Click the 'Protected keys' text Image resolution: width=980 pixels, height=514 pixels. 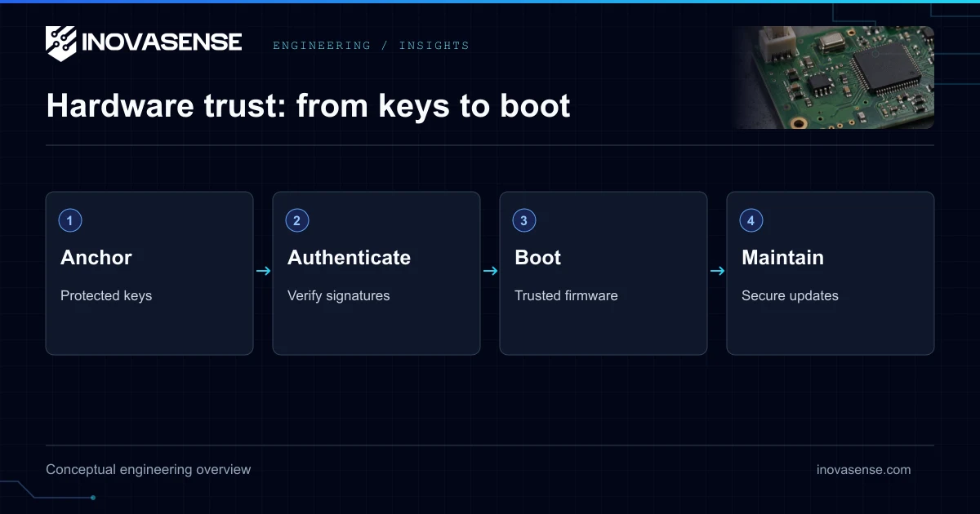pyautogui.click(x=106, y=295)
